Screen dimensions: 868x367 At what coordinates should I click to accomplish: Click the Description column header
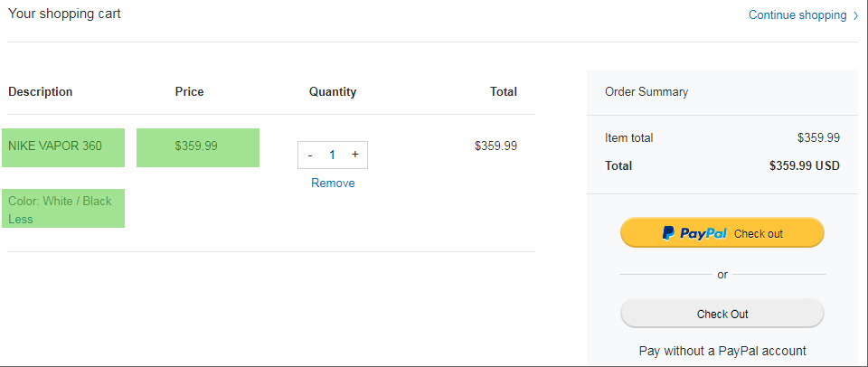[x=41, y=91]
